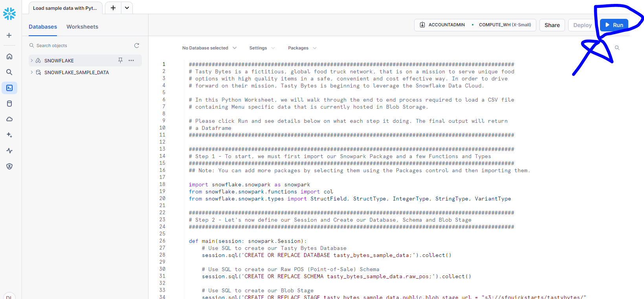Click the Run button

(x=614, y=25)
